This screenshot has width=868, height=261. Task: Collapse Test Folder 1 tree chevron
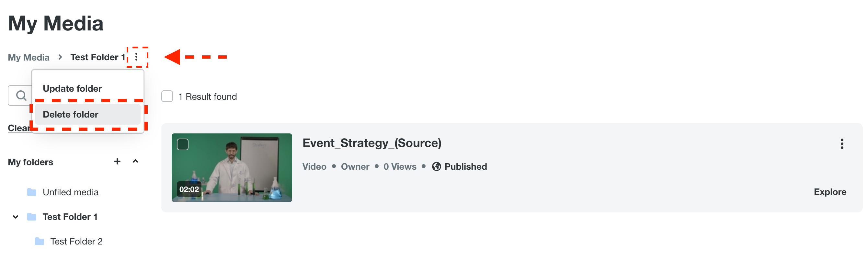[16, 217]
